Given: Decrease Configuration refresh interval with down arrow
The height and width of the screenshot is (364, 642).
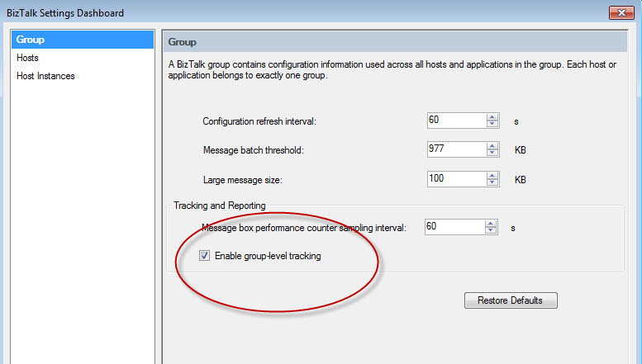Looking at the screenshot, I should [x=492, y=124].
